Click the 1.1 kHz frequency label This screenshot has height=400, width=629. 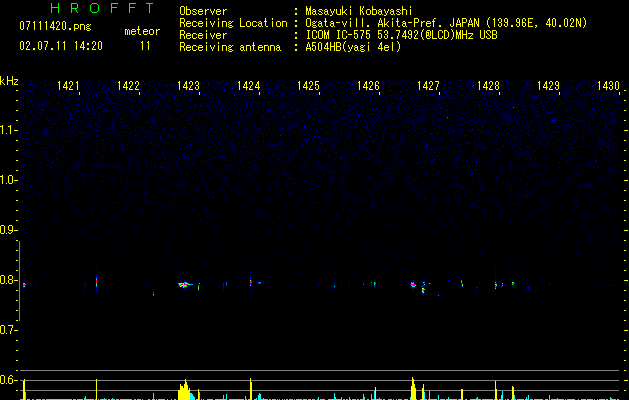(8, 130)
